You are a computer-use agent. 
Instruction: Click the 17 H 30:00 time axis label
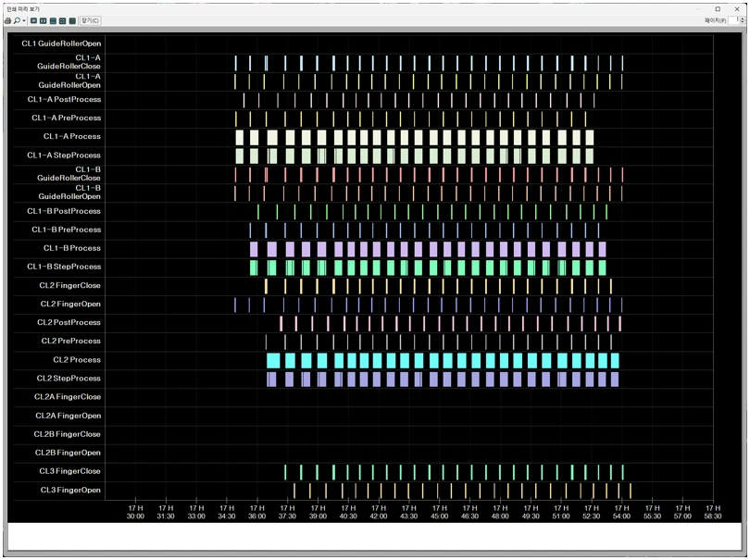tap(135, 512)
